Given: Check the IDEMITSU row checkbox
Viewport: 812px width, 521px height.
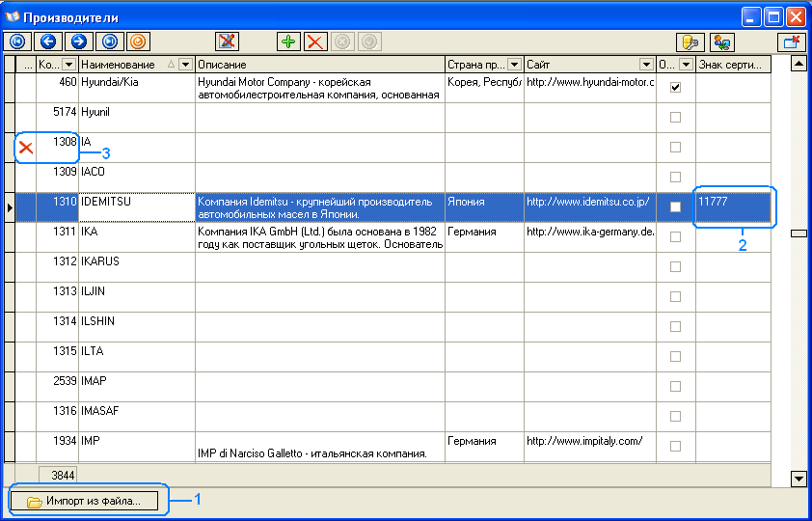Looking at the screenshot, I should pos(675,207).
